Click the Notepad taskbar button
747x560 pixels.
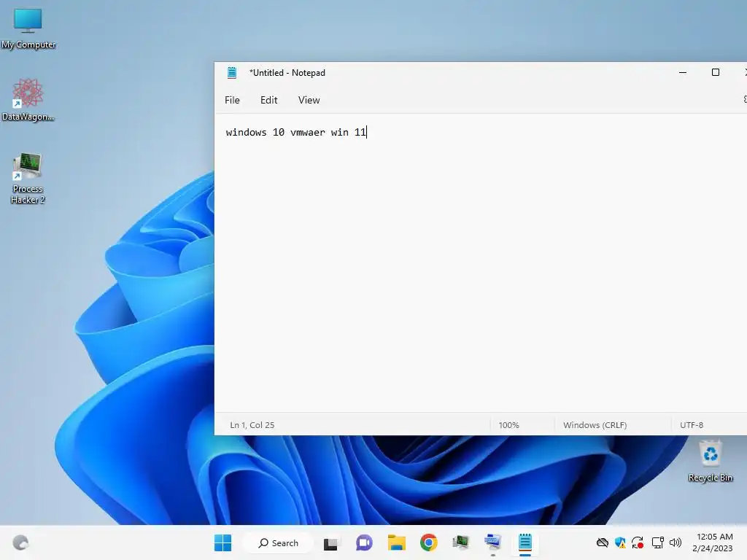(525, 542)
